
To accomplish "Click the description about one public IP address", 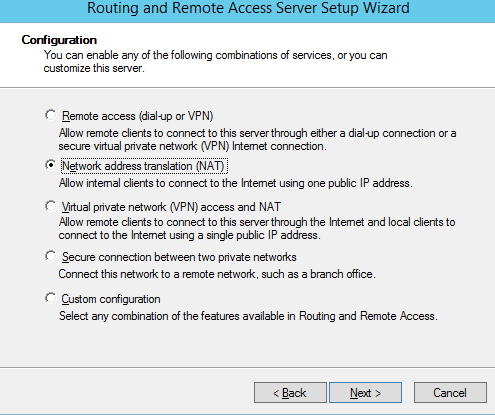I will 236,183.
